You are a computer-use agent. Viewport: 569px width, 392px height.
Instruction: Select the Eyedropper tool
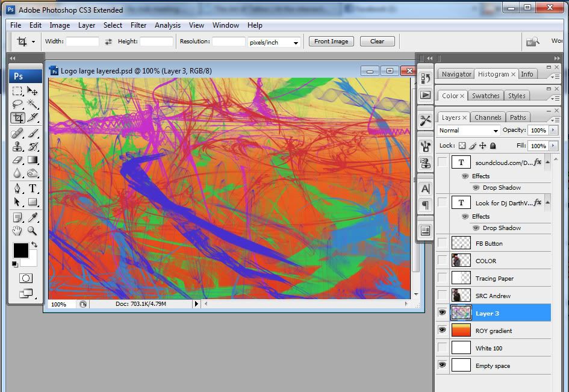[33, 217]
